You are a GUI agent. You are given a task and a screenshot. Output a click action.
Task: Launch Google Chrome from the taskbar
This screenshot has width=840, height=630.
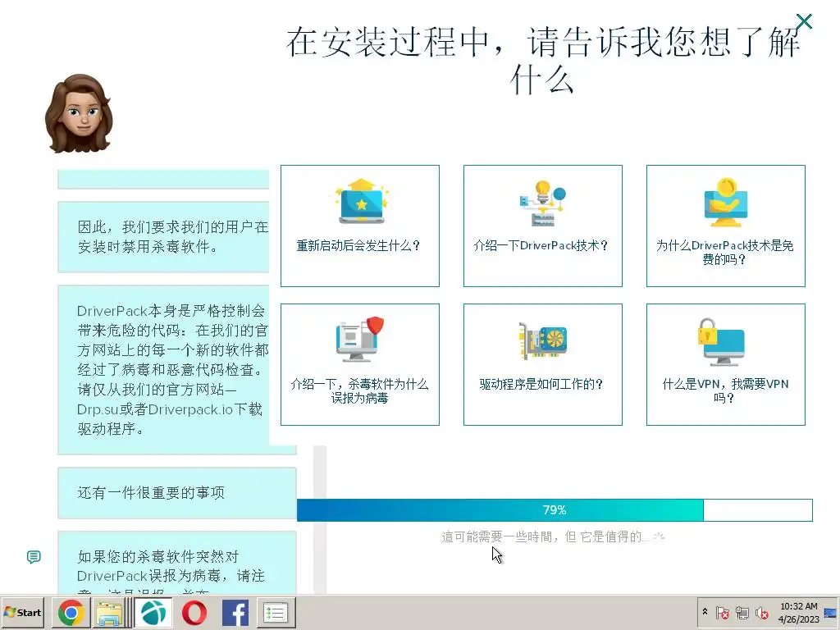tap(71, 613)
